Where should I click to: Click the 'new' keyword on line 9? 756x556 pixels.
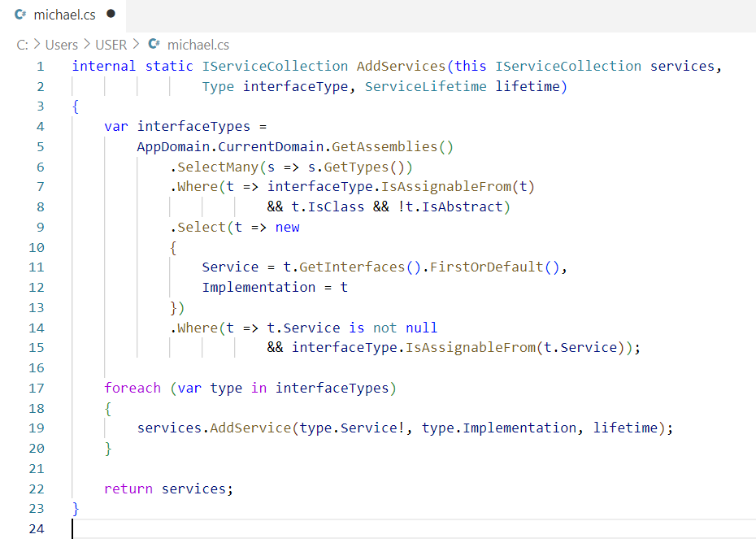click(287, 227)
